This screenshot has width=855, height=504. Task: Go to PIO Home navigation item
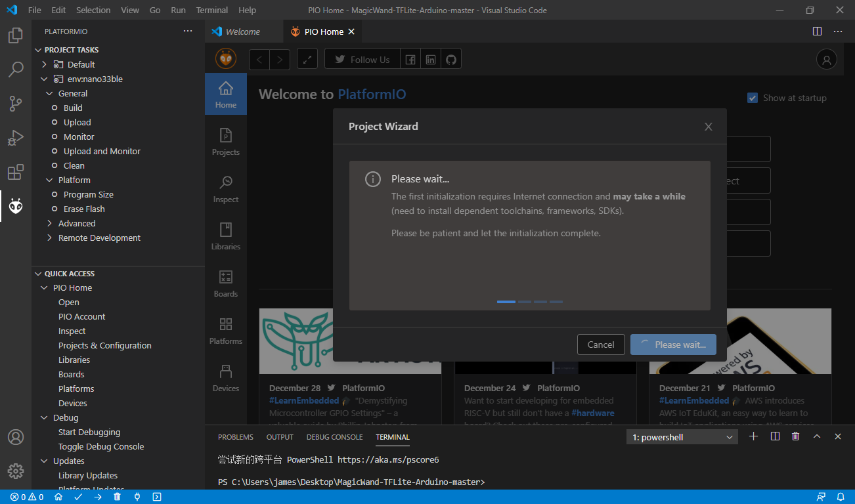click(226, 94)
